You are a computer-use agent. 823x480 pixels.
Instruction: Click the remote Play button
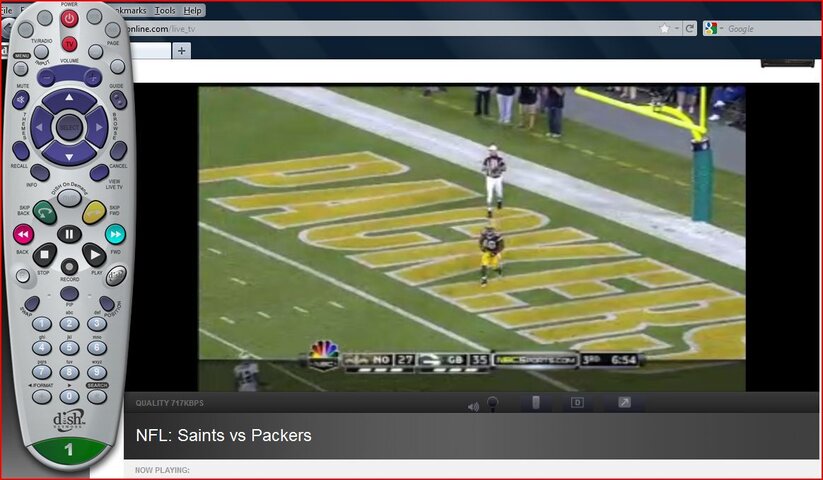click(x=94, y=255)
